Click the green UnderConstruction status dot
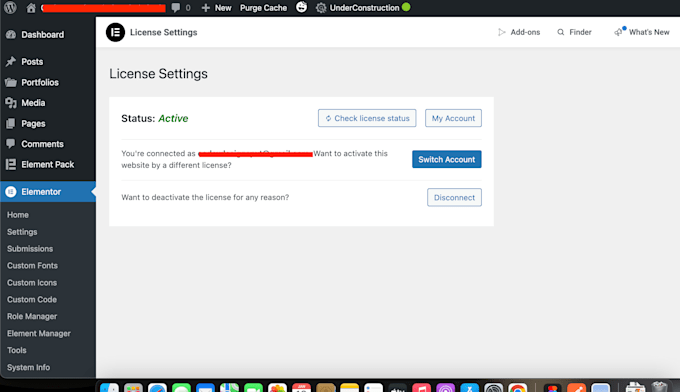The height and width of the screenshot is (392, 680). (406, 7)
